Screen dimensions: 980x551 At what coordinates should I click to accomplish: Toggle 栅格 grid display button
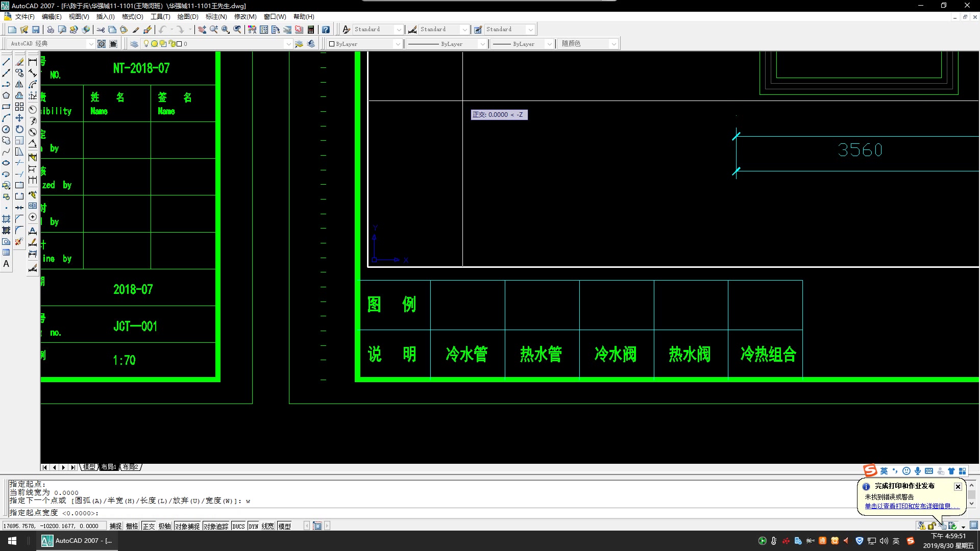tap(132, 526)
